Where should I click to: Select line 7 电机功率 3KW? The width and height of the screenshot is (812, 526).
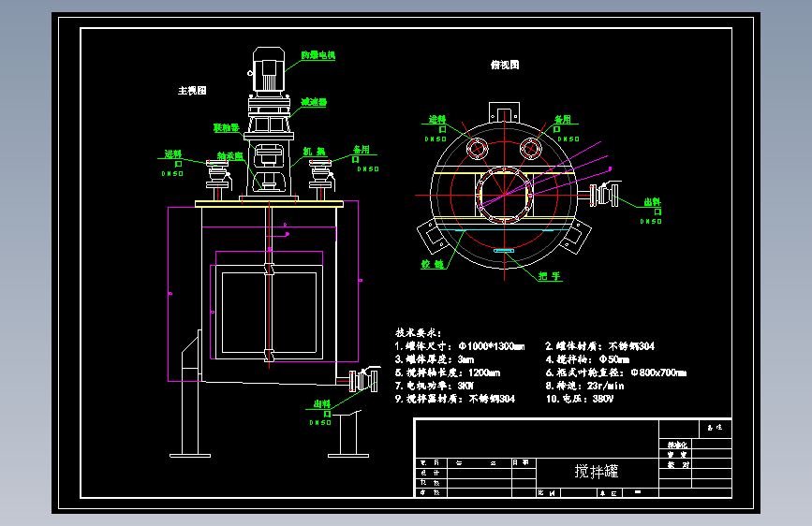(434, 386)
